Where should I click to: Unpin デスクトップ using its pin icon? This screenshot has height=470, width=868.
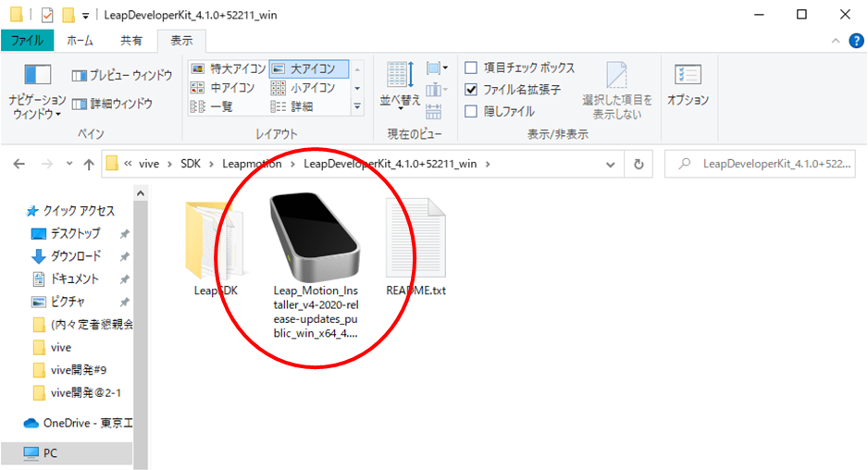tap(125, 234)
